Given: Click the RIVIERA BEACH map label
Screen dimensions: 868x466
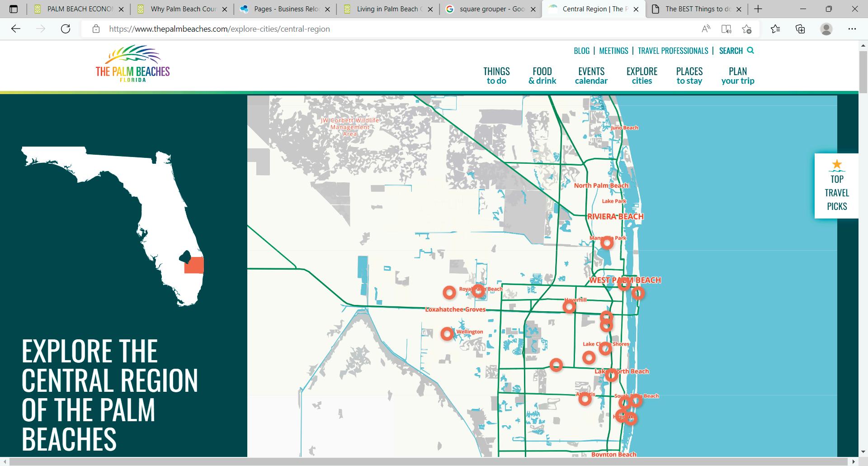Looking at the screenshot, I should (615, 216).
